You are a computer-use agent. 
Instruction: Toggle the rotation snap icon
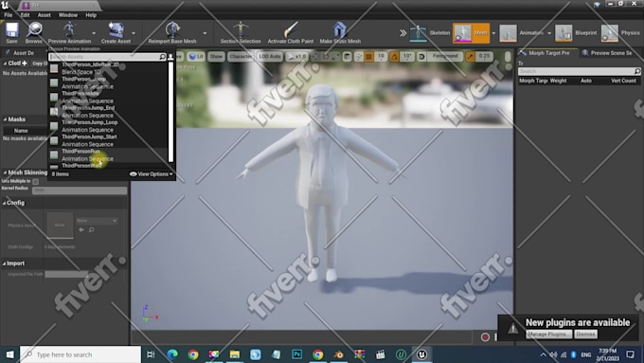click(394, 56)
